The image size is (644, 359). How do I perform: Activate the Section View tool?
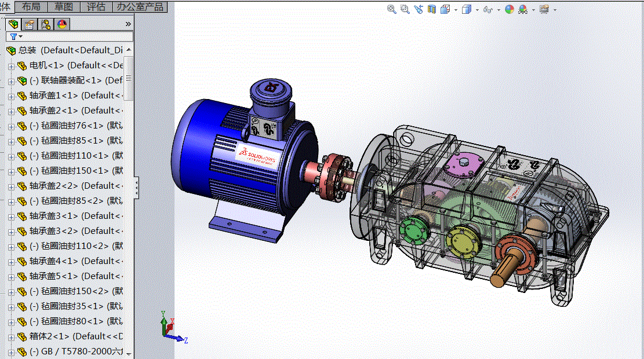[x=431, y=9]
